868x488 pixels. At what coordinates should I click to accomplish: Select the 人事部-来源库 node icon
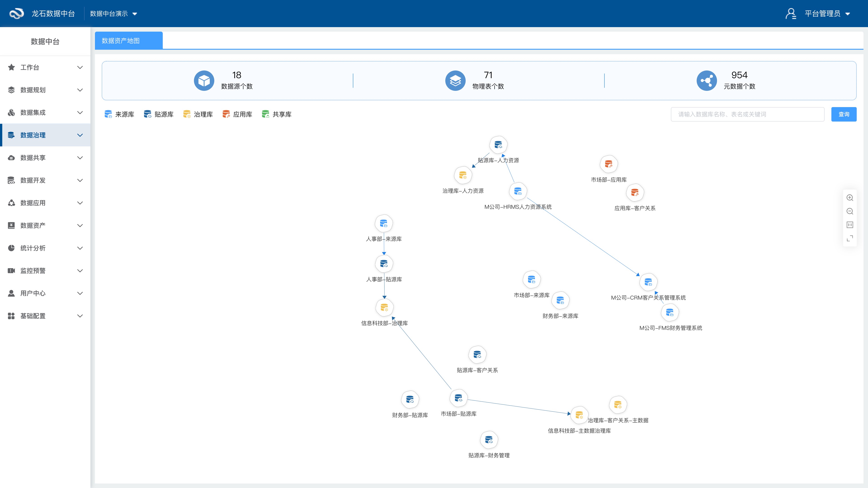(383, 223)
